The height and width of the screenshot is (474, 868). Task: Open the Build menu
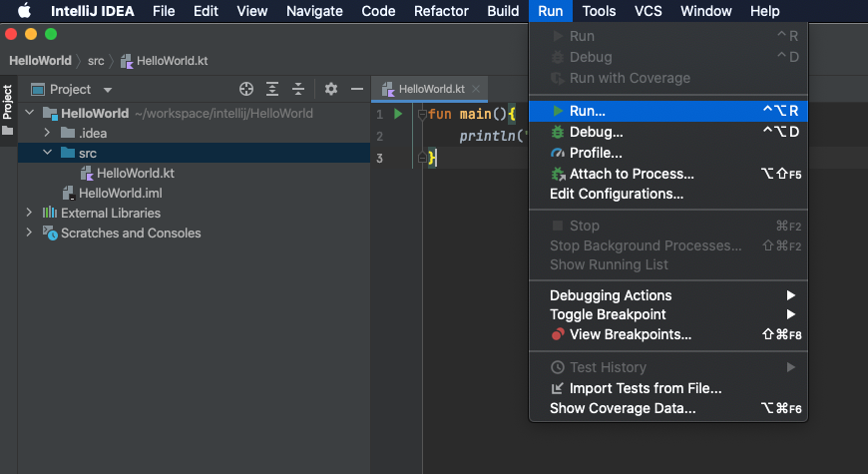(x=503, y=11)
